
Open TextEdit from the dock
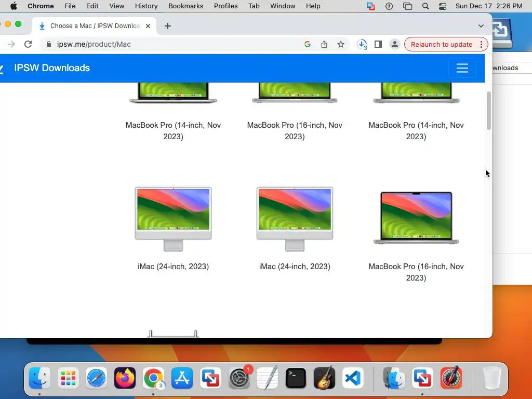268,378
